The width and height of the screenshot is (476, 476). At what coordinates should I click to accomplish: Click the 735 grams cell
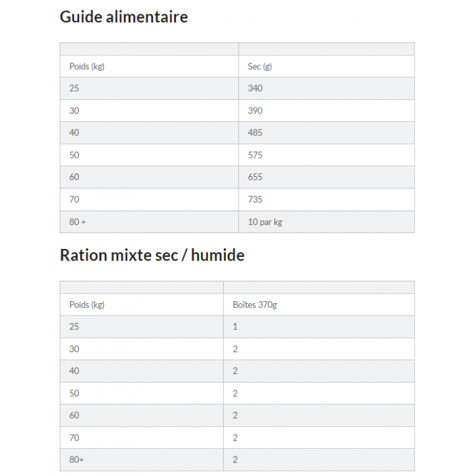pyautogui.click(x=255, y=199)
